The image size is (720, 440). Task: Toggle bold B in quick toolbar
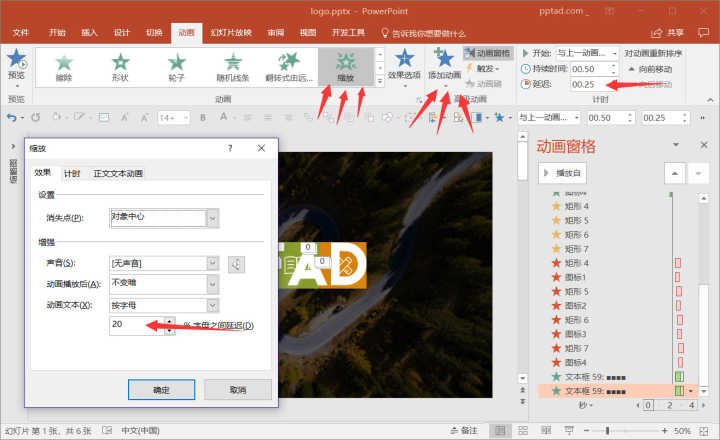[203, 118]
